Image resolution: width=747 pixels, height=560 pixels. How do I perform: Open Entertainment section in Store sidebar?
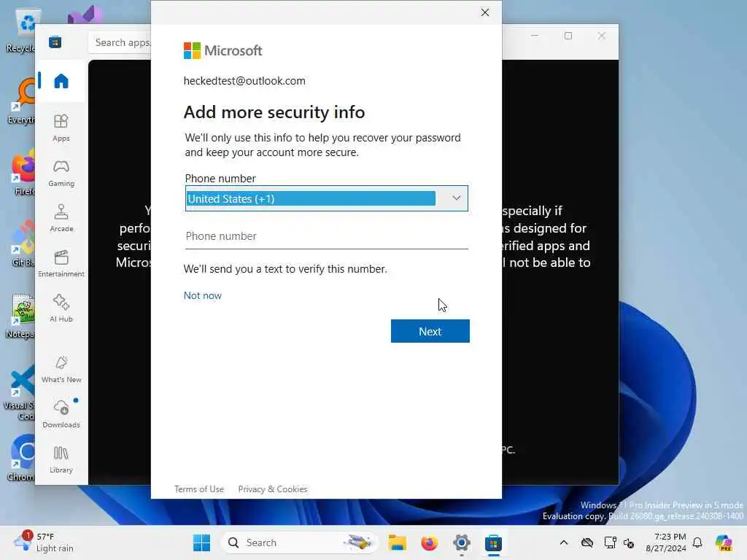click(x=61, y=263)
